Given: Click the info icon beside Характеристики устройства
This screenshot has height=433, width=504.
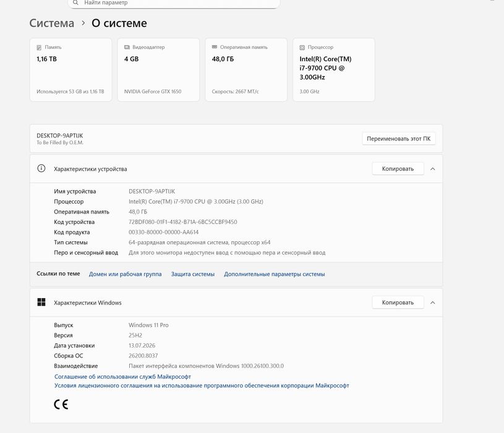Looking at the screenshot, I should (x=41, y=168).
